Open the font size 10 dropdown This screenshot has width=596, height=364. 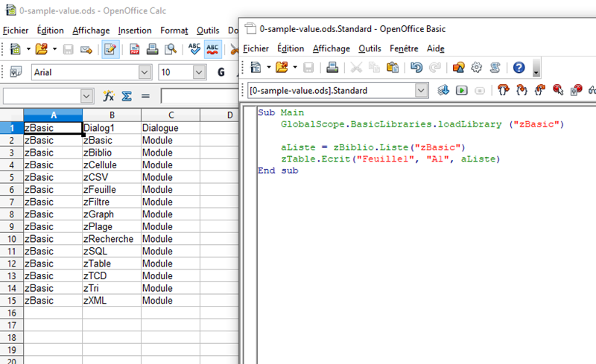(x=199, y=72)
